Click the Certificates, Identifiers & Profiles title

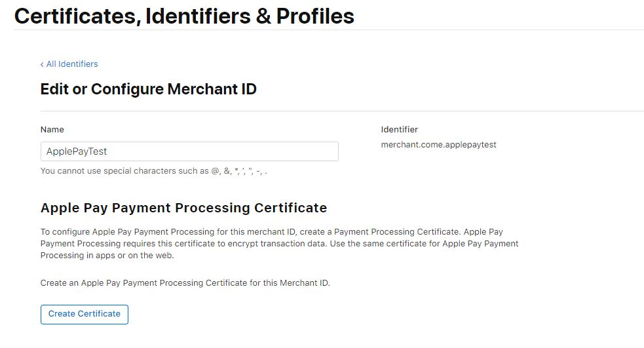pyautogui.click(x=184, y=16)
